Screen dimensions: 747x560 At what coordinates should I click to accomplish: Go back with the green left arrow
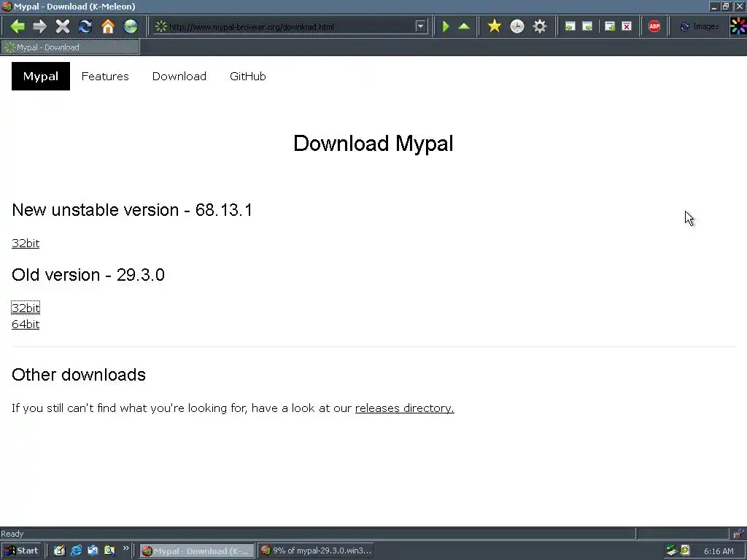[18, 26]
